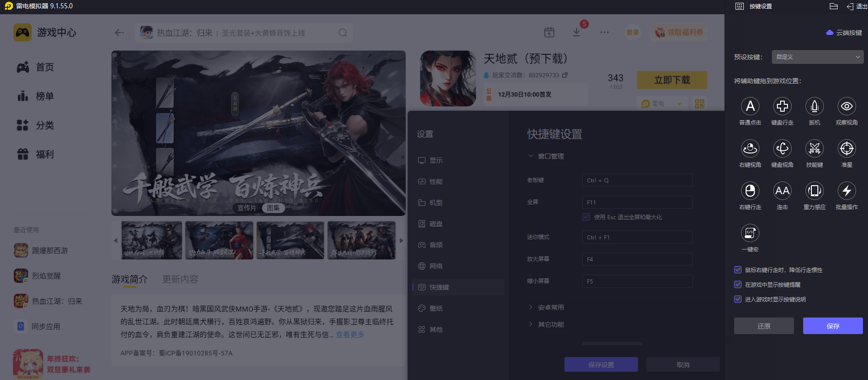Click 还原 in the key settings panel

pos(764,326)
